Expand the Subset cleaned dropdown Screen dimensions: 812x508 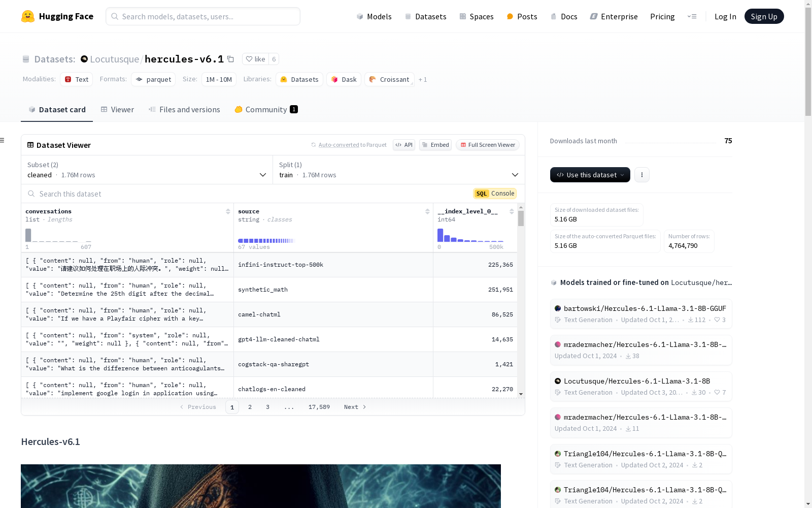point(147,170)
